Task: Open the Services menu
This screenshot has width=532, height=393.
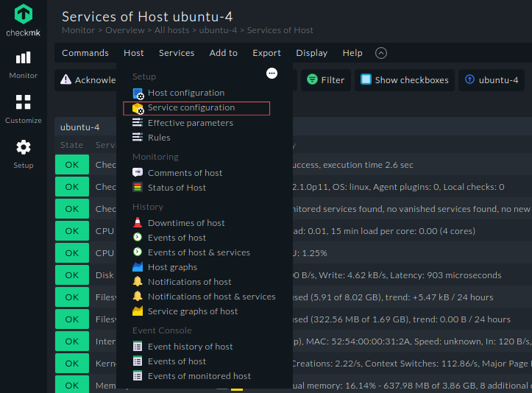Action: click(x=177, y=53)
